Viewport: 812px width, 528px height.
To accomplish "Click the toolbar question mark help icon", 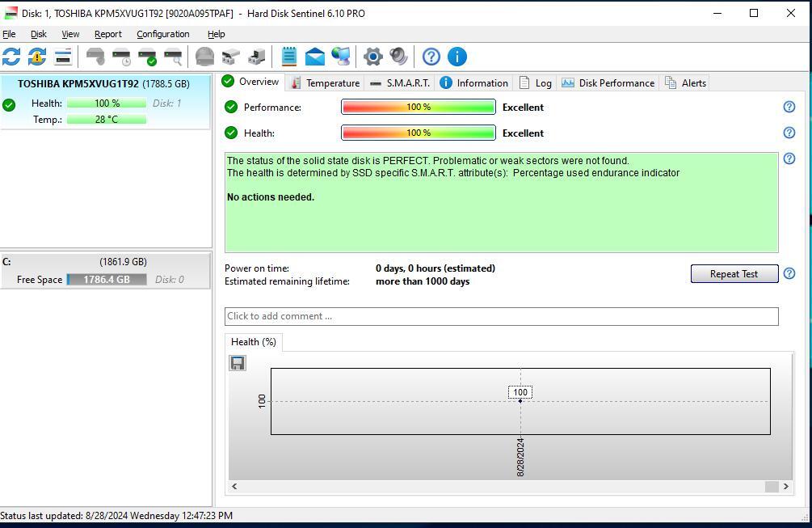I will click(431, 57).
